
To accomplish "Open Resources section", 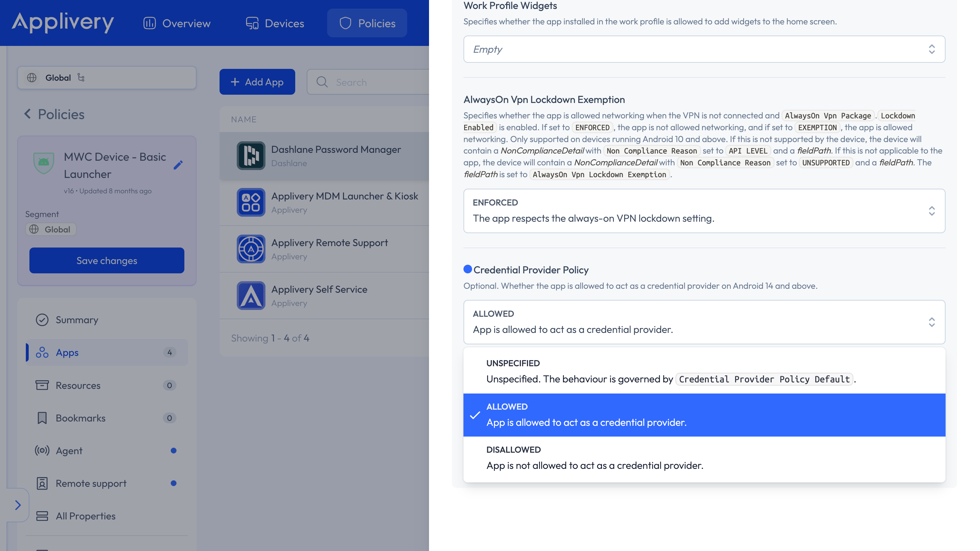I will pyautogui.click(x=107, y=385).
